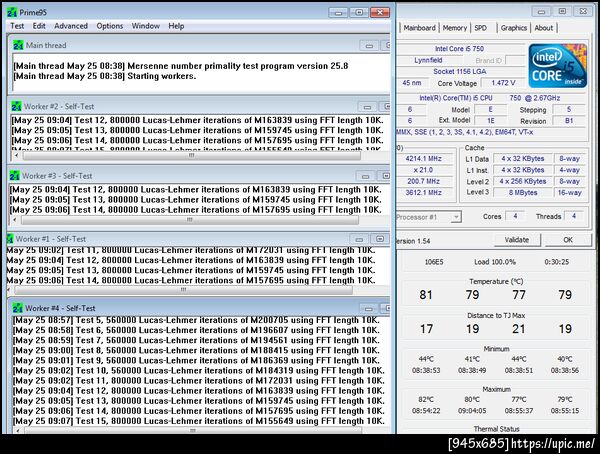
Task: Minimize the CPU-Z window
Action: click(541, 11)
